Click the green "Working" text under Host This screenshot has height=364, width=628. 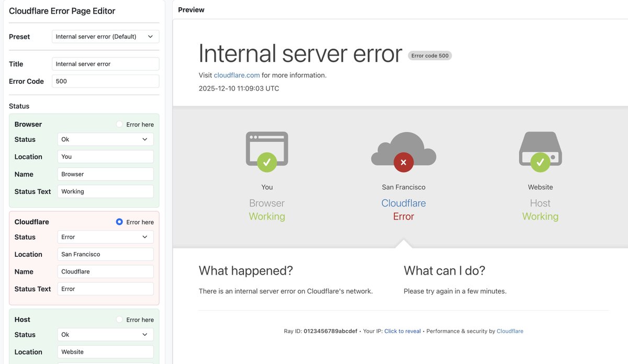click(x=540, y=217)
